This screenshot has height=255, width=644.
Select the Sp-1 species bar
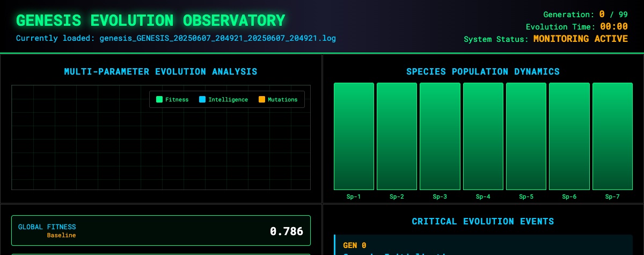click(354, 136)
